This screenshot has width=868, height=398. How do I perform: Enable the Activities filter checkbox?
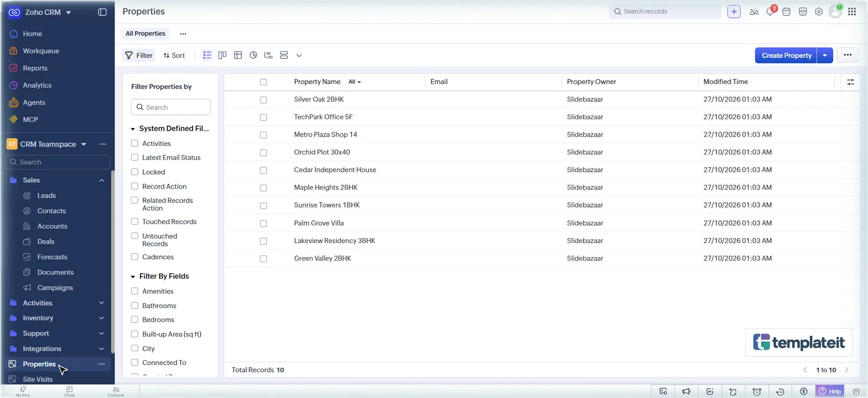pyautogui.click(x=135, y=143)
